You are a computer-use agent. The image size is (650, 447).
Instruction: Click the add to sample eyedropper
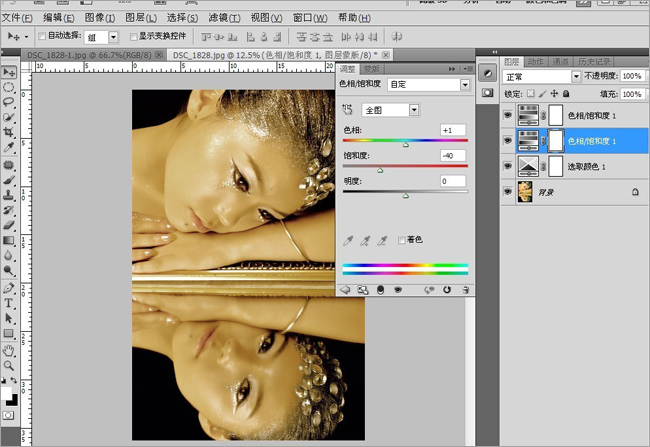pos(365,241)
